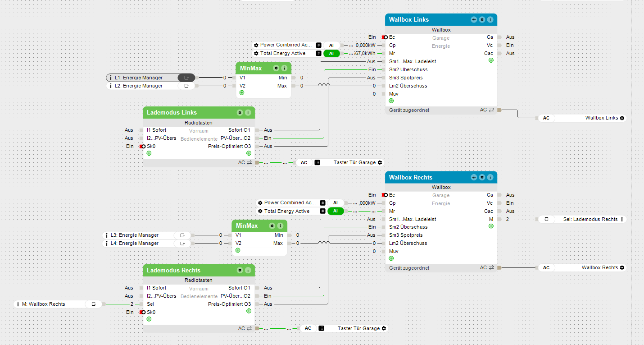Expand inputs with the plus on Lademodus Links
This screenshot has width=644, height=345.
pyautogui.click(x=149, y=153)
